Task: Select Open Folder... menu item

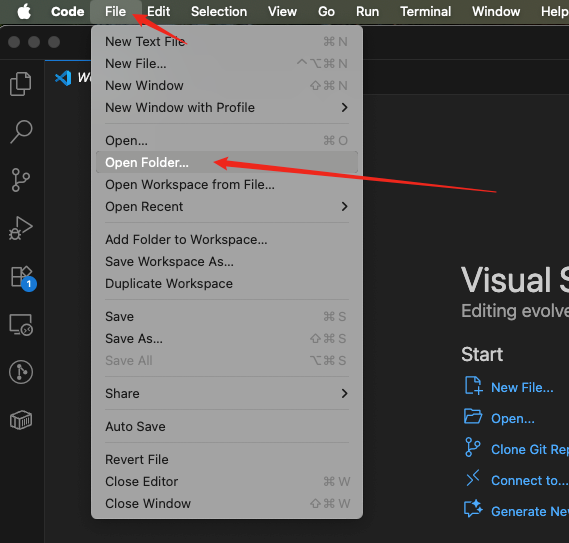Action: pos(227,163)
